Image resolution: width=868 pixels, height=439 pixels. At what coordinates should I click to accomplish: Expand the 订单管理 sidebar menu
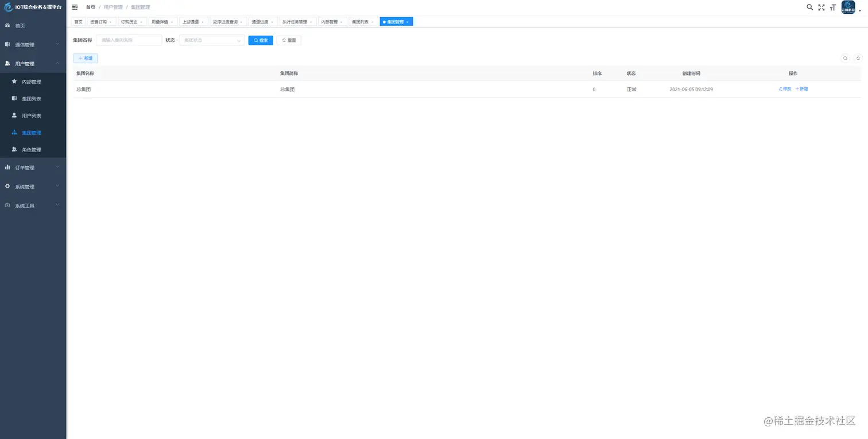pyautogui.click(x=33, y=168)
